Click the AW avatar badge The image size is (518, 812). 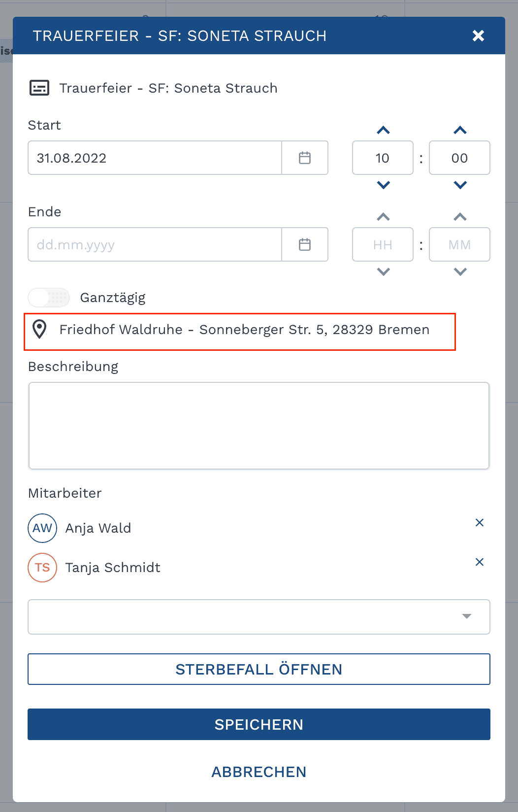point(42,528)
